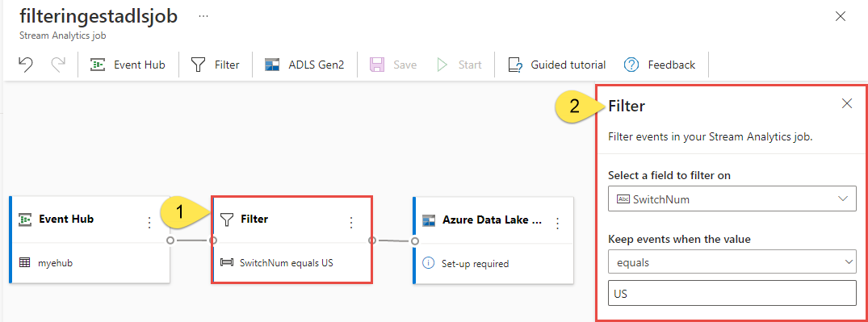Expand the equals condition dropdown
Viewport: 868px width, 322px height.
[732, 262]
